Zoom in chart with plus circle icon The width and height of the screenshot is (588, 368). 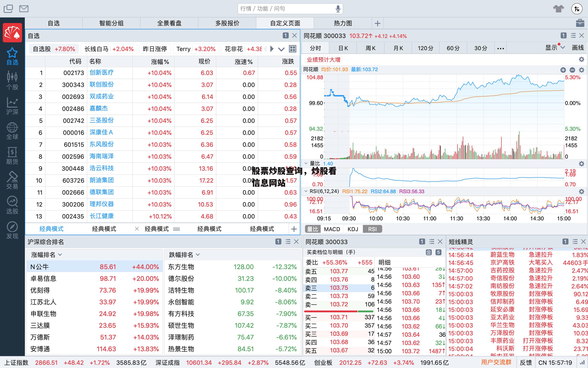tap(563, 70)
